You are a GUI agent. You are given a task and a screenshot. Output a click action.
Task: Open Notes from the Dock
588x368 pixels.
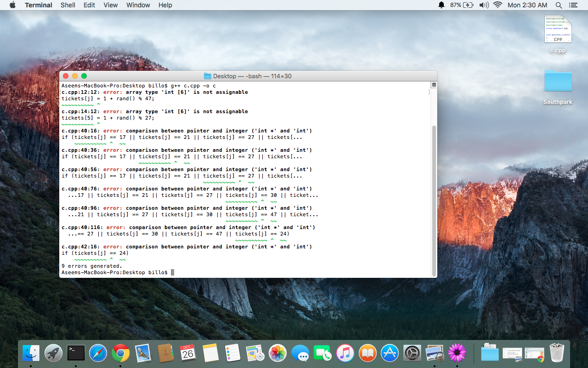tap(210, 353)
